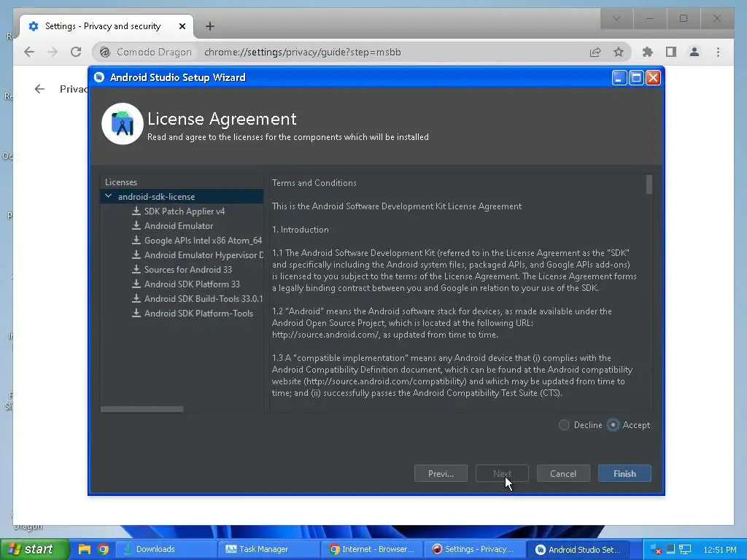The height and width of the screenshot is (560, 747).
Task: Switch to Android Studio Setup taskbar button
Action: click(578, 549)
